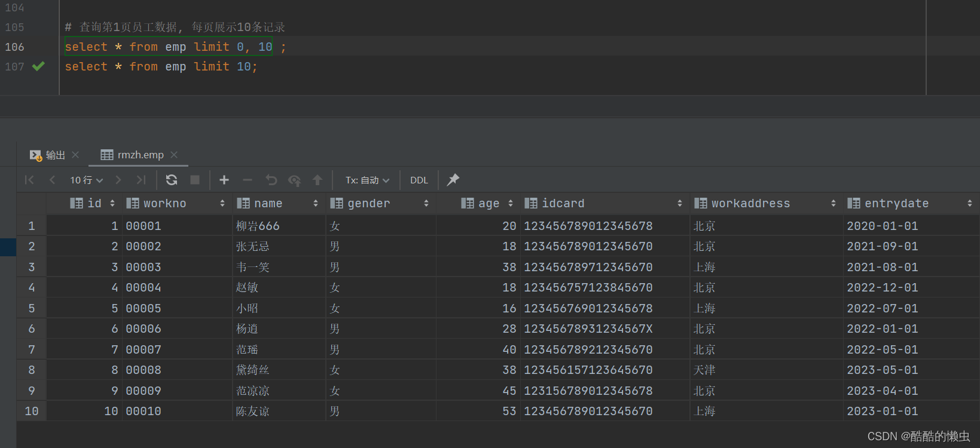Click workaddress cell 天津

coord(767,370)
